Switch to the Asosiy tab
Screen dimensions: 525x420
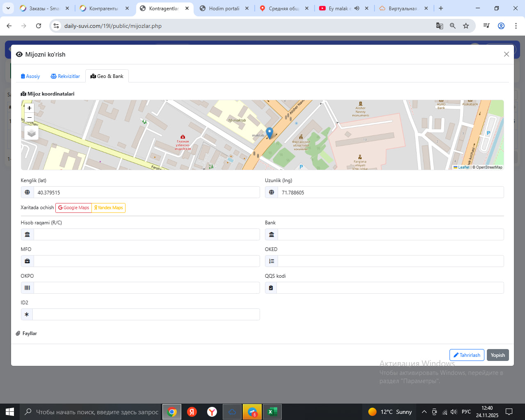point(30,76)
